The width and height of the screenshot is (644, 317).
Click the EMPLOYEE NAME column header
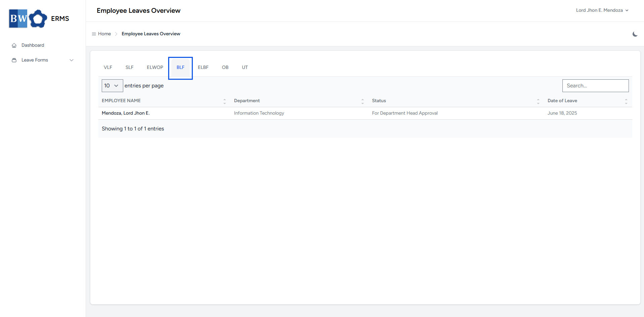121,101
